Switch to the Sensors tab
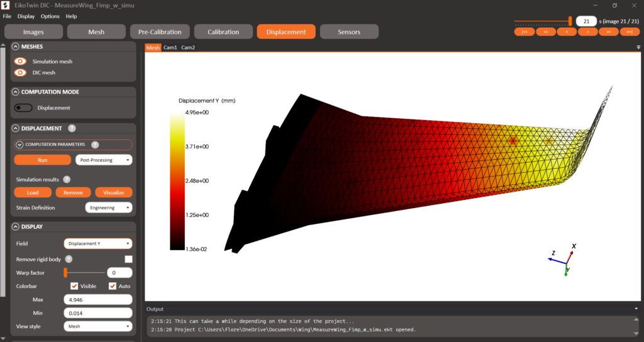Screen dimensions: 644x342 (349, 31)
